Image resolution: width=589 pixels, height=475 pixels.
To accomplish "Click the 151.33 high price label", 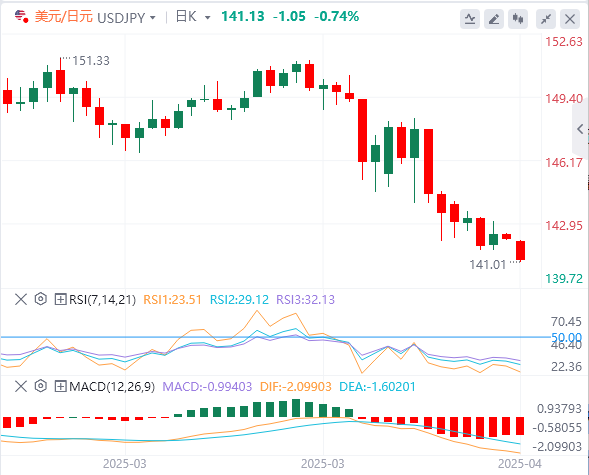I will [91, 60].
